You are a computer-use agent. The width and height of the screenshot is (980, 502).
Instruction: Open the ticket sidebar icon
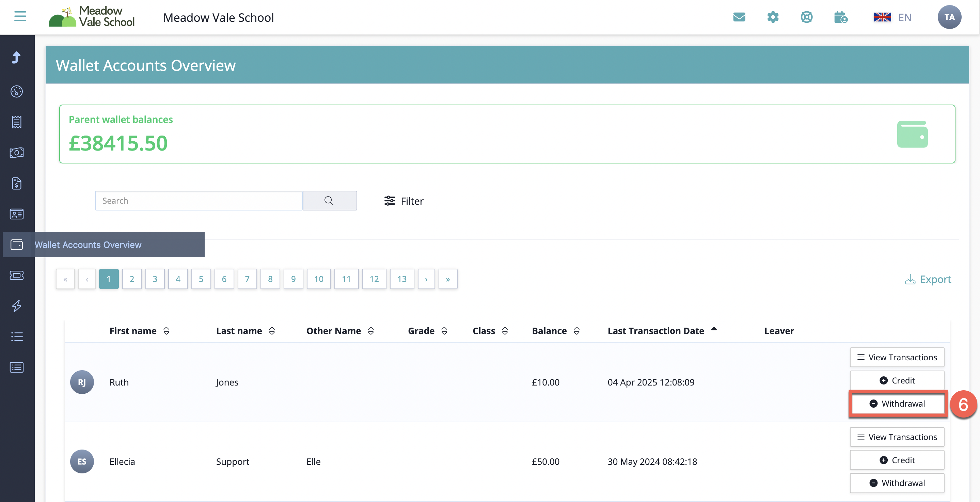tap(17, 275)
